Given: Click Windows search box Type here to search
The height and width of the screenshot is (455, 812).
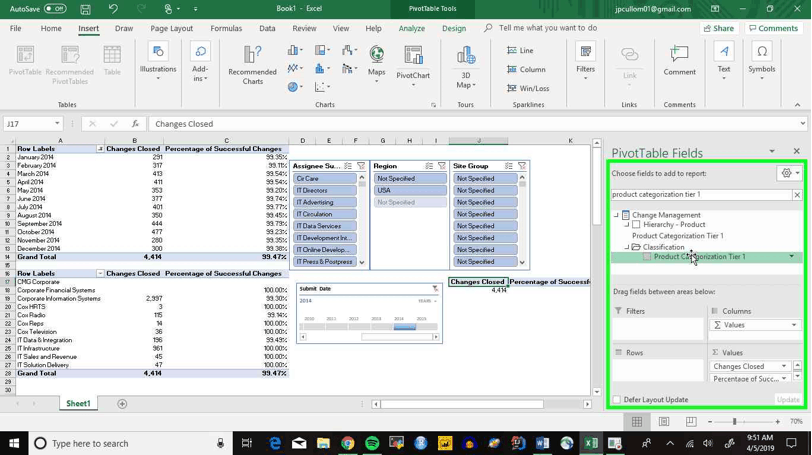Looking at the screenshot, I should 129,444.
